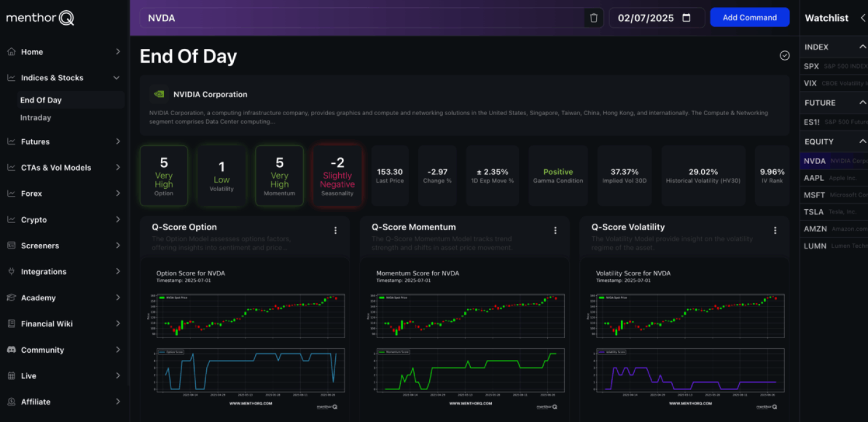The width and height of the screenshot is (868, 422).
Task: Expand the CTAs & Vol Models chevron
Action: coord(118,168)
